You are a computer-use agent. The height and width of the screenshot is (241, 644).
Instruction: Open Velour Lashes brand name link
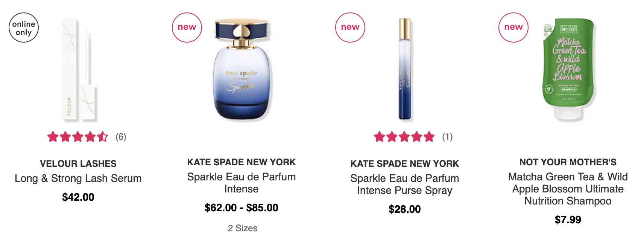78,164
